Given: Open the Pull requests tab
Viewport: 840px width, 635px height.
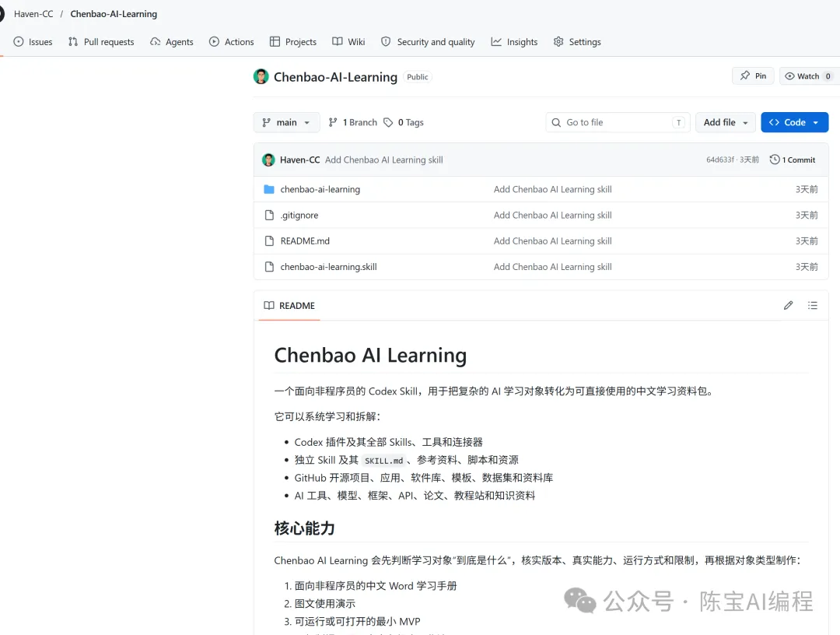Looking at the screenshot, I should [x=101, y=42].
